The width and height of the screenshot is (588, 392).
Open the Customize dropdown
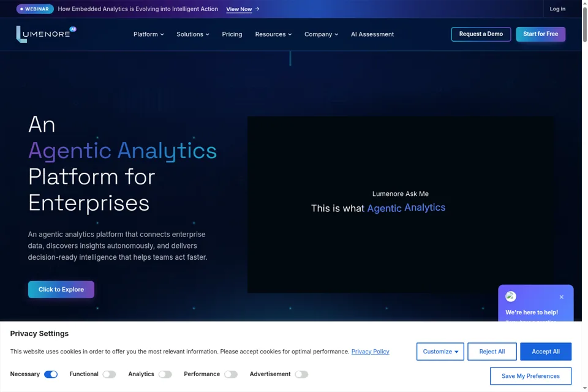point(440,352)
